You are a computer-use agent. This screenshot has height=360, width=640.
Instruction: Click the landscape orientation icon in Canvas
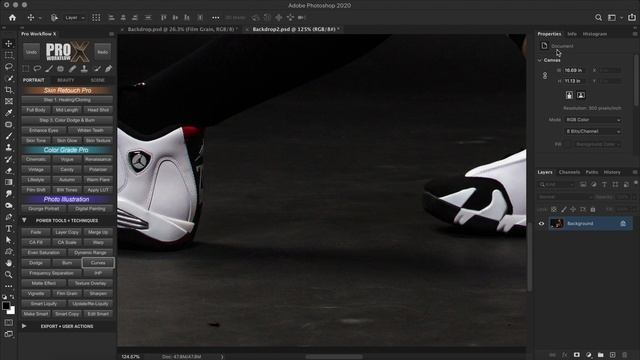point(581,95)
